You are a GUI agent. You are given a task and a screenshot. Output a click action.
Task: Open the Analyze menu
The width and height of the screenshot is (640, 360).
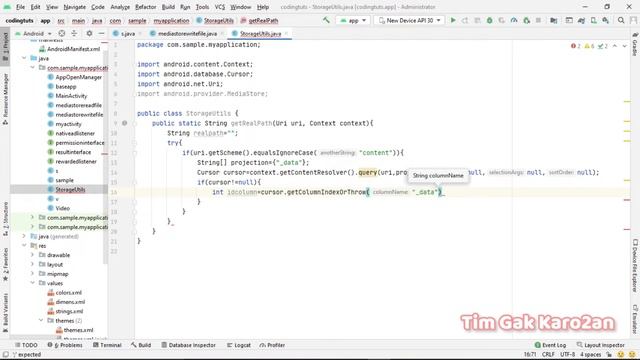(120, 7)
